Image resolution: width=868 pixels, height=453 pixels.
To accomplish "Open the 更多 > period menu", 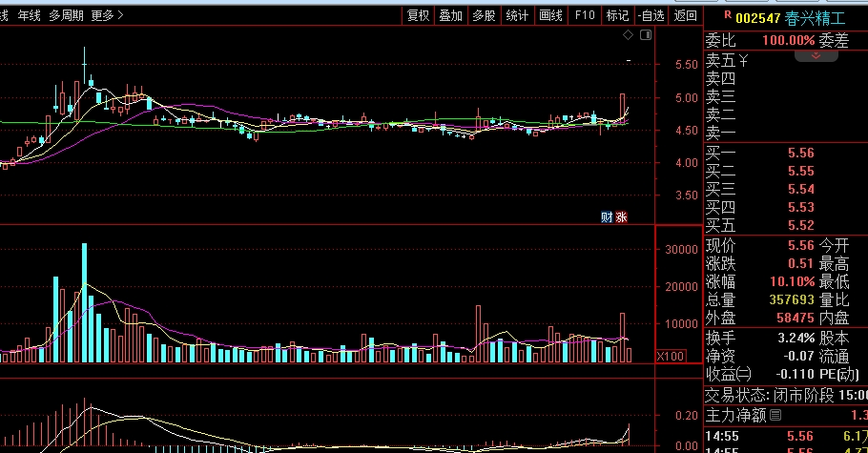I will [x=108, y=15].
